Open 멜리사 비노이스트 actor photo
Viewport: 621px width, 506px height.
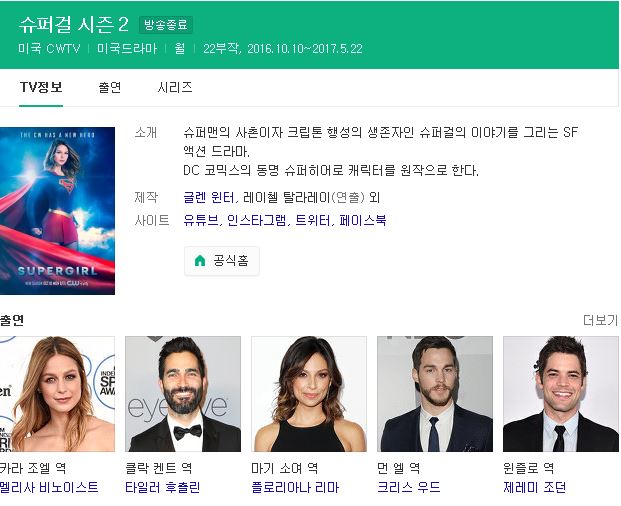click(x=57, y=394)
